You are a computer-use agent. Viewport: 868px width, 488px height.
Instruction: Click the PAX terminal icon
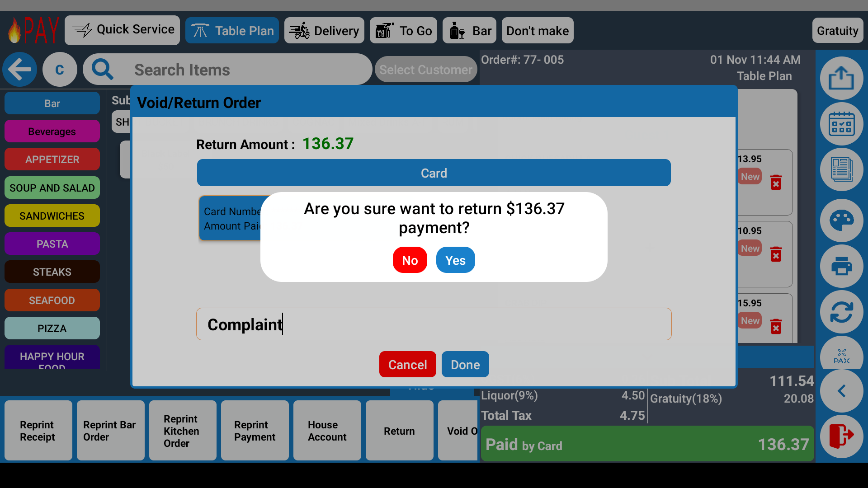click(x=841, y=356)
